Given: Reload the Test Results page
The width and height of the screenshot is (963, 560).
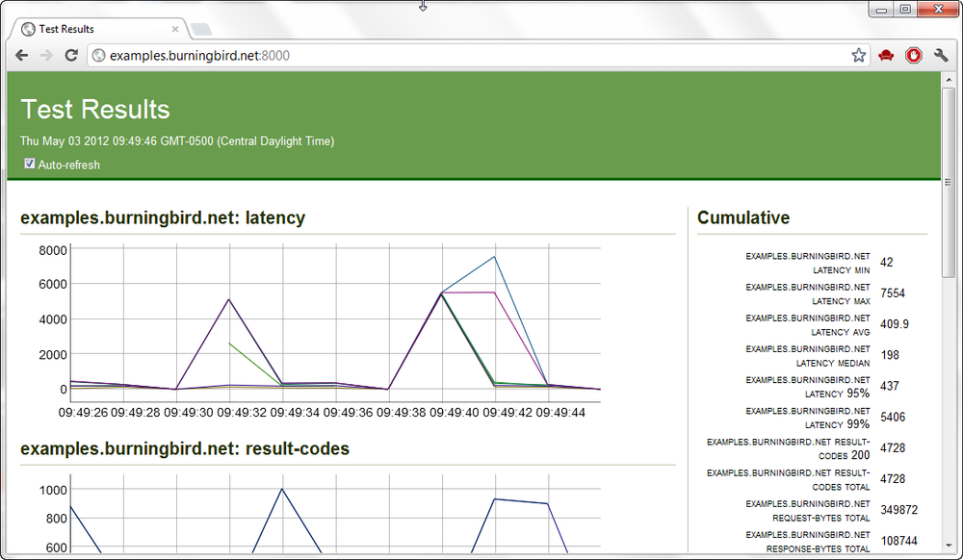Looking at the screenshot, I should point(71,56).
